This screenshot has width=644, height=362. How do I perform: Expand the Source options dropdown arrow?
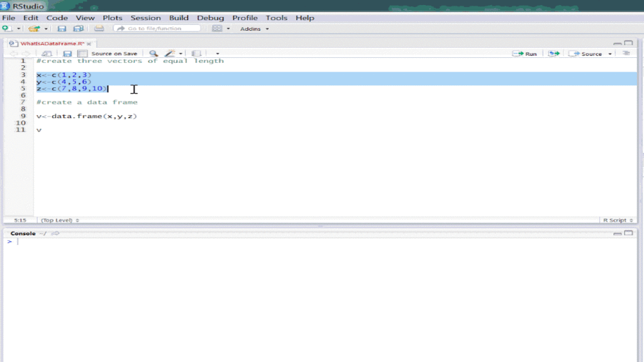pos(610,54)
